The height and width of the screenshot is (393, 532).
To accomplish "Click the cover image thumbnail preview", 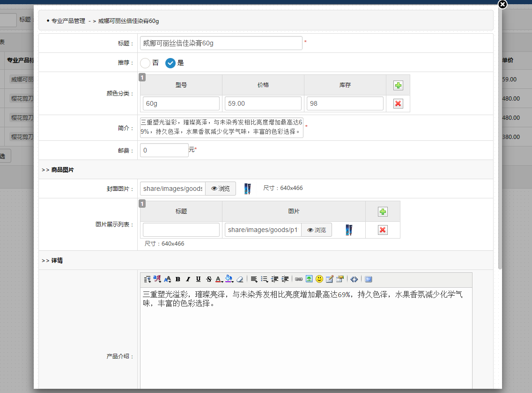I will tap(248, 189).
